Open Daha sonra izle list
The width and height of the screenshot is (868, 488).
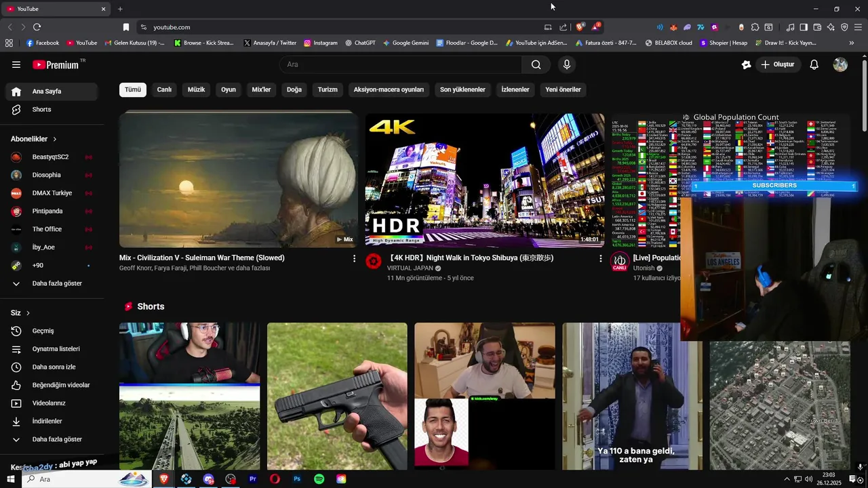click(51, 367)
